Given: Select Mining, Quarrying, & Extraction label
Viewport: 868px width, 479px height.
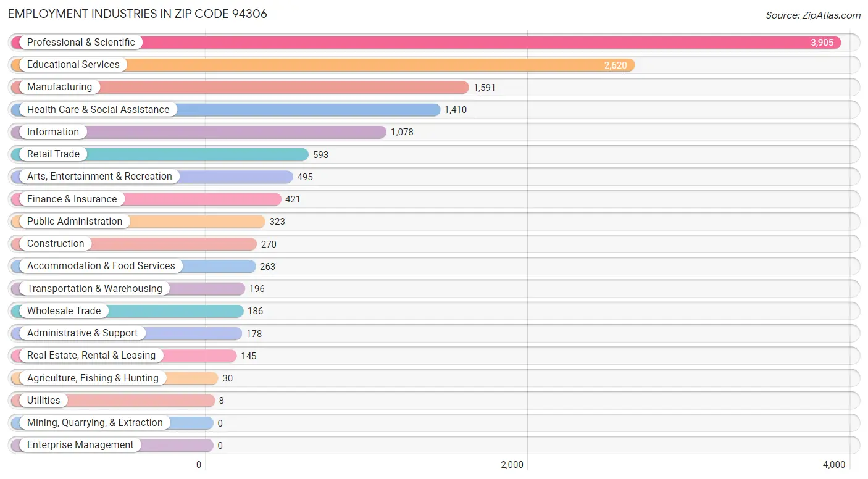Looking at the screenshot, I should pyautogui.click(x=95, y=423).
